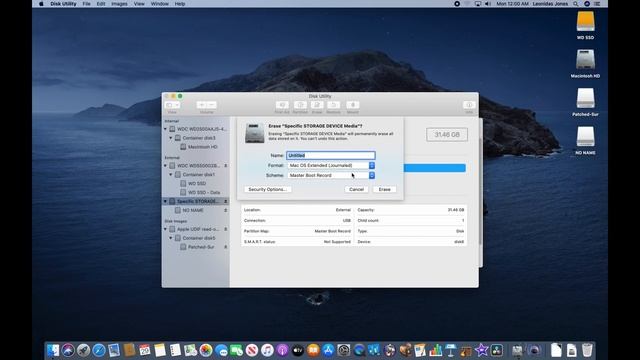This screenshot has height=360, width=640.
Task: Select Macintosh HD in the sidebar
Action: click(202, 147)
